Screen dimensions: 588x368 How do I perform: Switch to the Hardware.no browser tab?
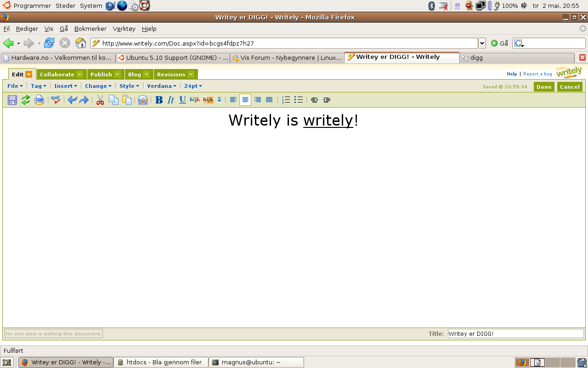pyautogui.click(x=57, y=58)
